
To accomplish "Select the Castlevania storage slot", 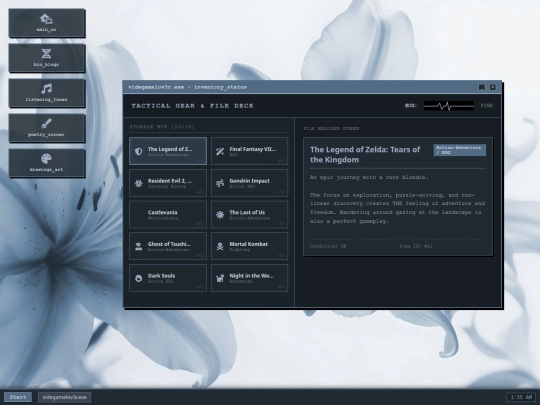I will point(168,215).
